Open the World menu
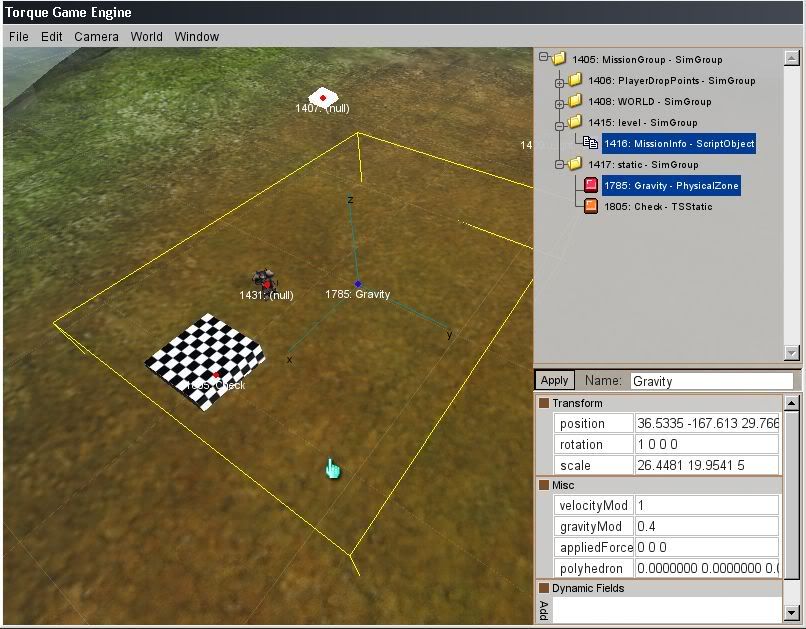 [146, 36]
